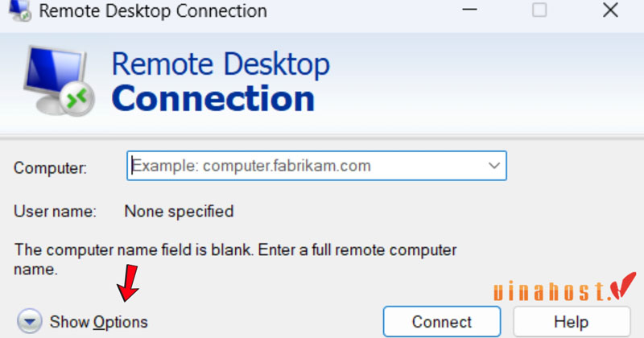The width and height of the screenshot is (644, 338).
Task: Open Help for Remote Desktop
Action: [572, 322]
